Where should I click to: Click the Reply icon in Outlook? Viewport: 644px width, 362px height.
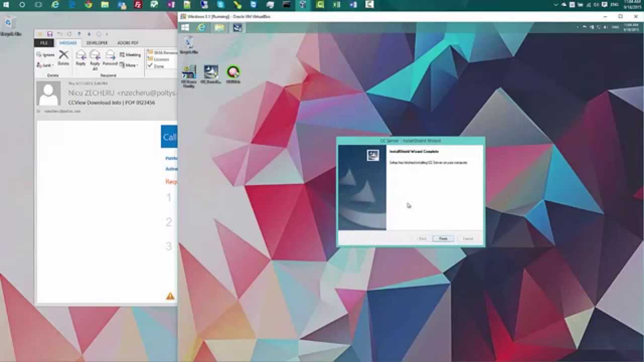point(80,58)
